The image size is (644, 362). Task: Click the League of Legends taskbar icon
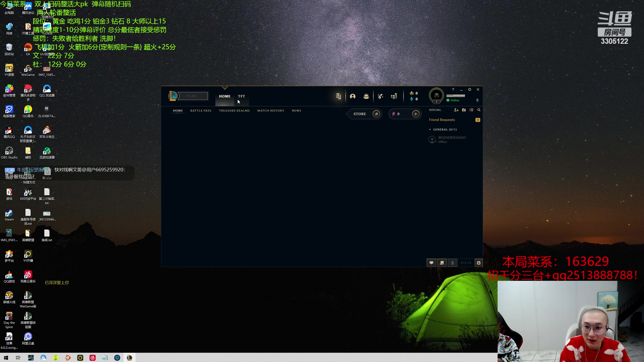[x=130, y=357]
